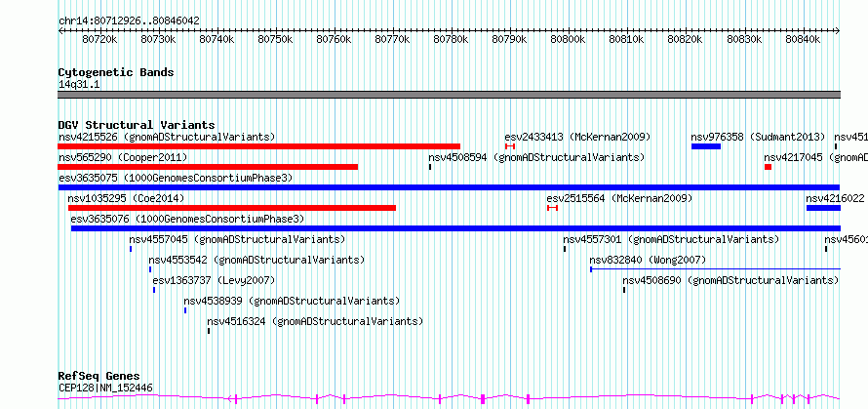
Task: Click the 80720k ruler tick label
Action: coord(99,39)
